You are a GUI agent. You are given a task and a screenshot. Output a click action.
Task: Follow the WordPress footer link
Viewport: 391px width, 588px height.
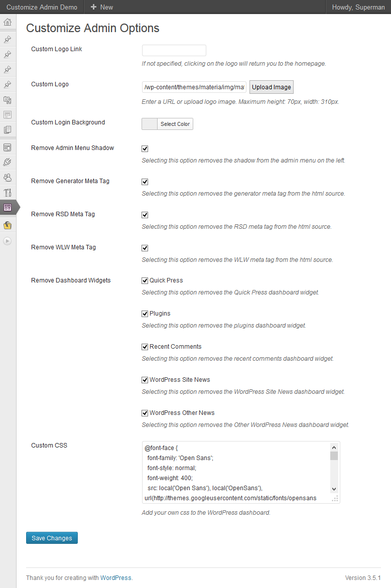coord(115,578)
